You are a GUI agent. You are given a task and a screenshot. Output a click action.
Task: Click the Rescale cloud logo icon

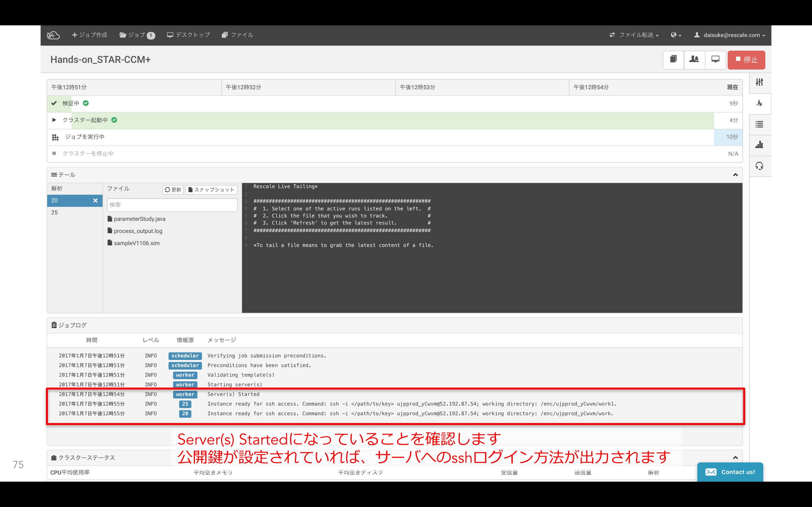(53, 35)
